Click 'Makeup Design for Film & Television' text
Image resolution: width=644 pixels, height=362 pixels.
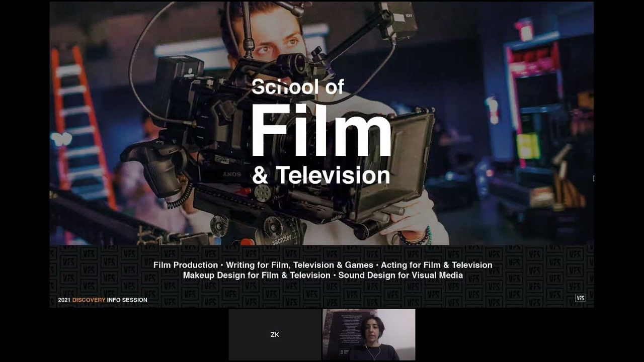(257, 275)
